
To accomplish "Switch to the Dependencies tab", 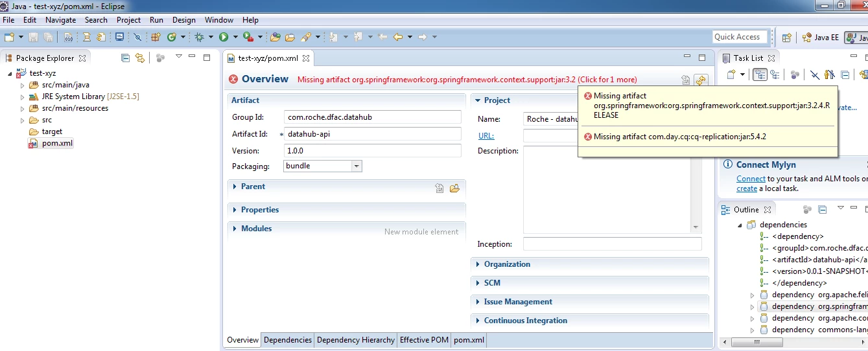I will [288, 340].
